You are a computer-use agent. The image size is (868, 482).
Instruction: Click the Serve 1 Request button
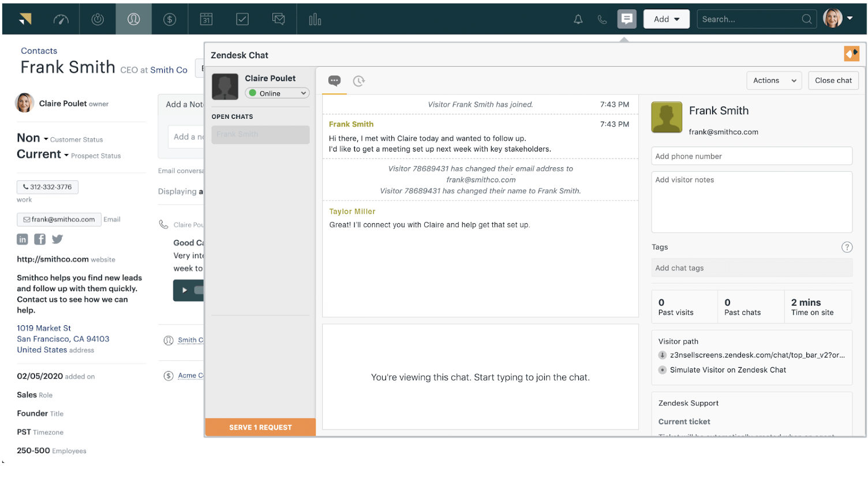pyautogui.click(x=260, y=427)
